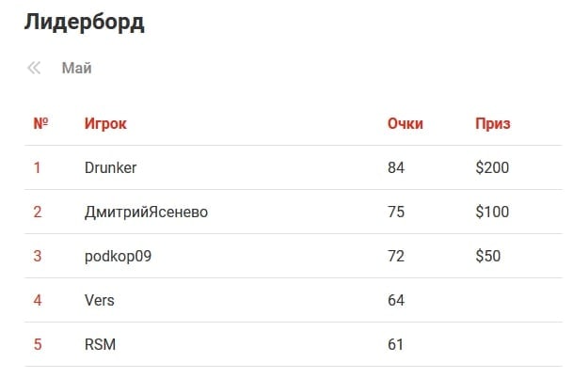Sort by the № column header
The image size is (588, 378).
(40, 123)
